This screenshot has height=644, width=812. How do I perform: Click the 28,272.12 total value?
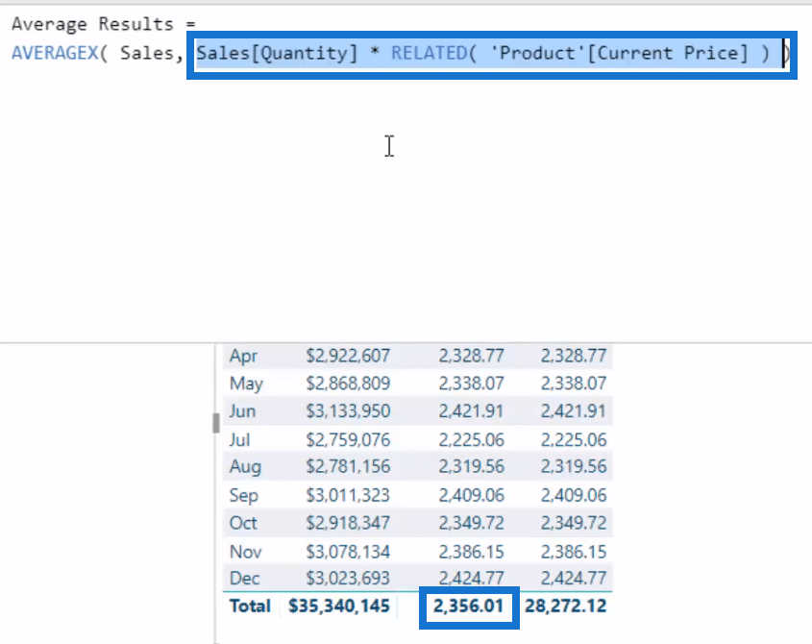tap(565, 606)
